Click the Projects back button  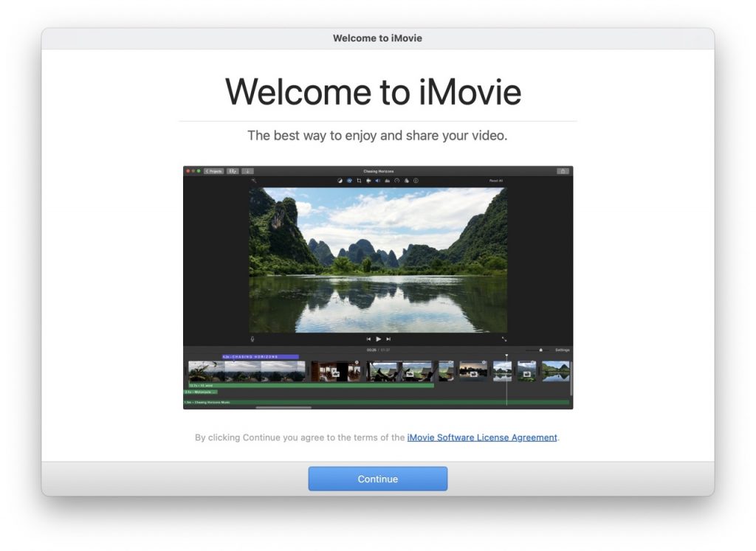click(214, 170)
